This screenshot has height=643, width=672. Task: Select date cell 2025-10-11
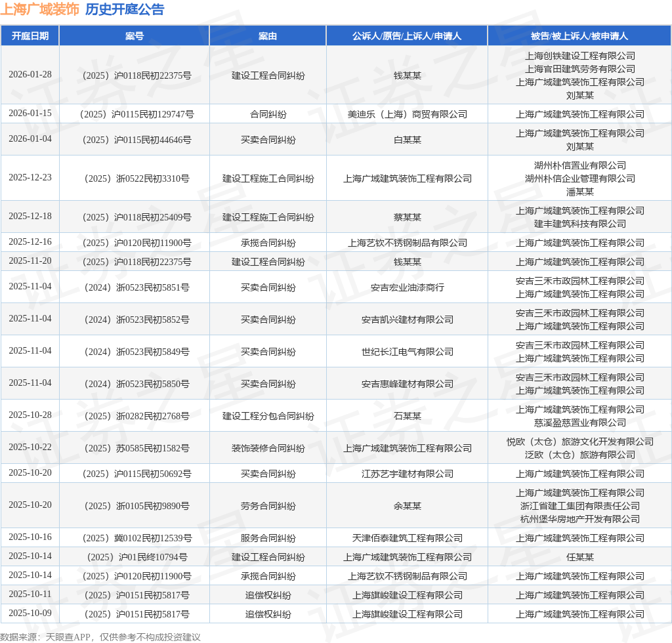click(30, 594)
